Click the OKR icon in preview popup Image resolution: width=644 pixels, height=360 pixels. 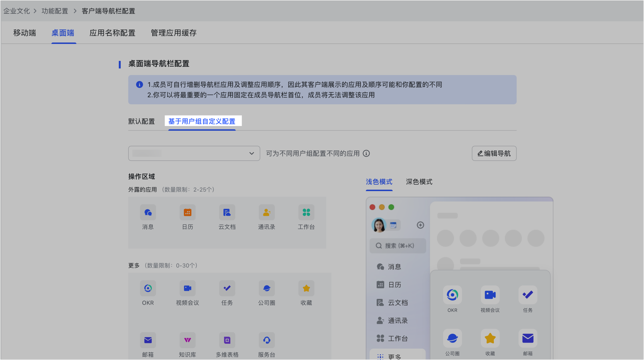pyautogui.click(x=452, y=295)
